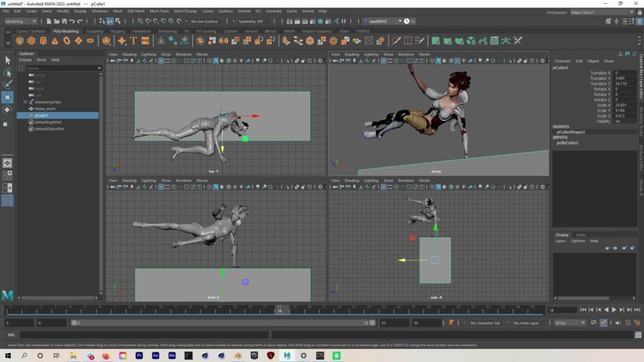Activate the Move tool in toolbox
The height and width of the screenshot is (362, 644).
(8, 97)
